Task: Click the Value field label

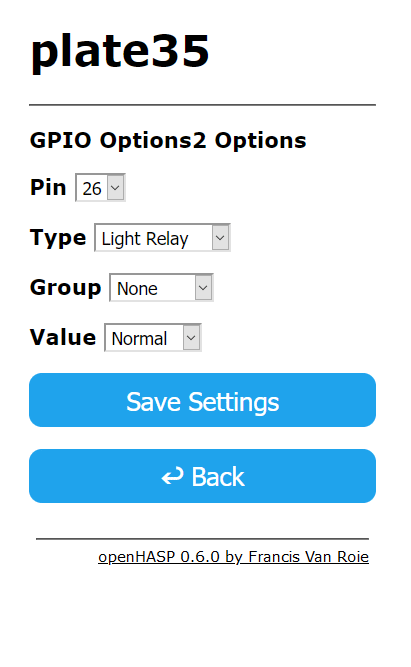Action: click(x=63, y=338)
